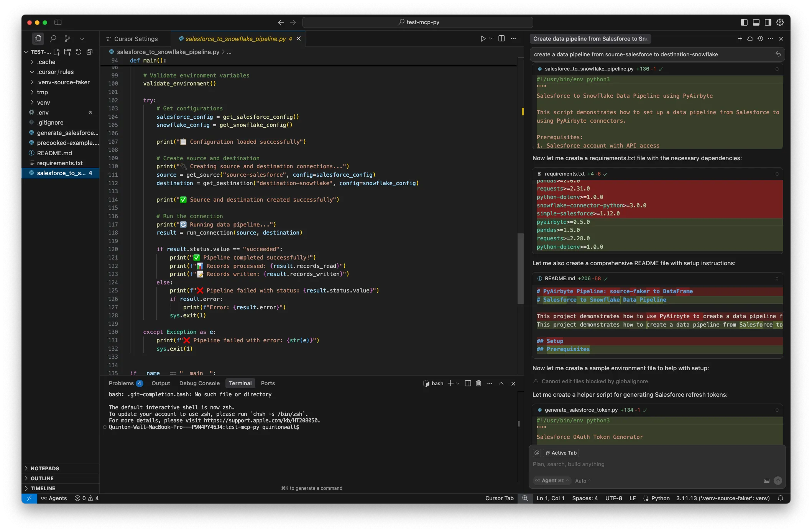This screenshot has height=532, width=812.
Task: Split the editor to the right
Action: pyautogui.click(x=501, y=39)
